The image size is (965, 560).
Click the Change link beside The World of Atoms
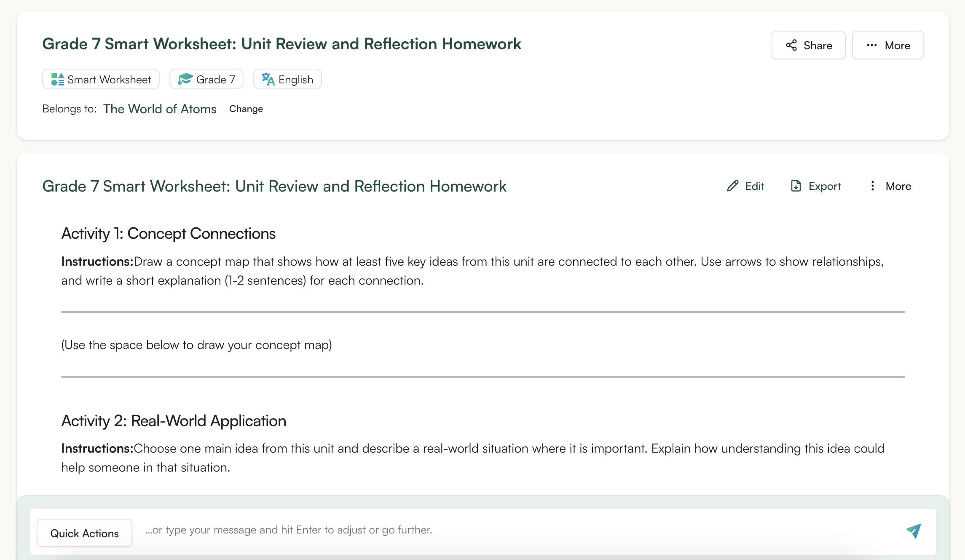[246, 109]
